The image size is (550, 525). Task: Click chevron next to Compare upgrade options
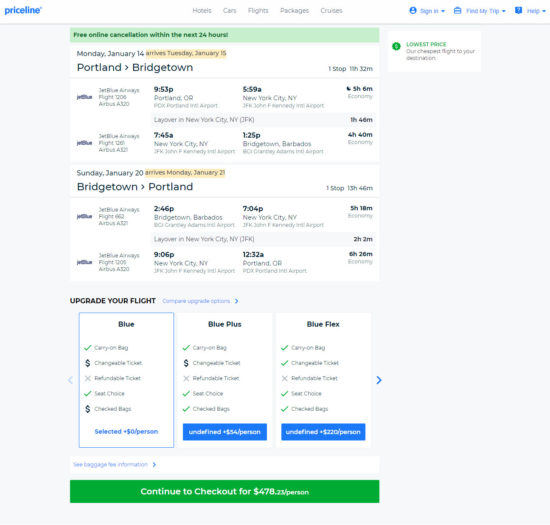tap(237, 301)
